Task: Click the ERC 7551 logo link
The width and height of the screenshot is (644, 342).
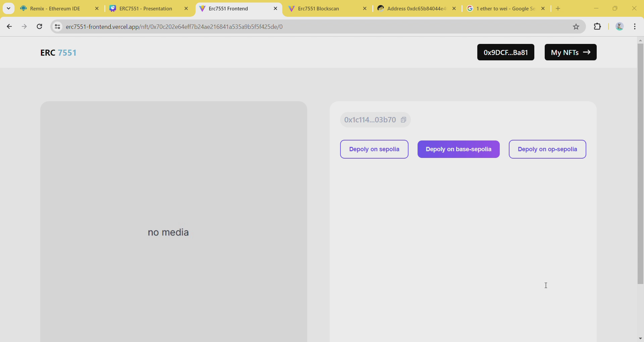Action: (58, 53)
